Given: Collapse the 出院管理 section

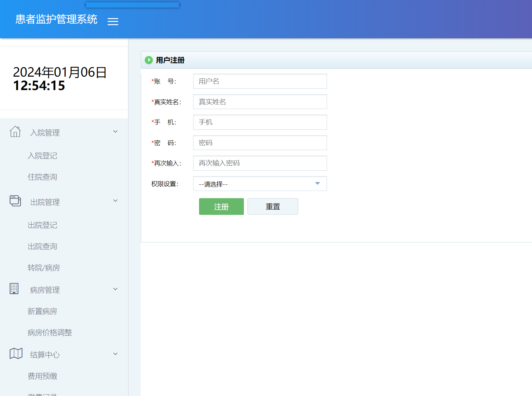Looking at the screenshot, I should point(115,200).
